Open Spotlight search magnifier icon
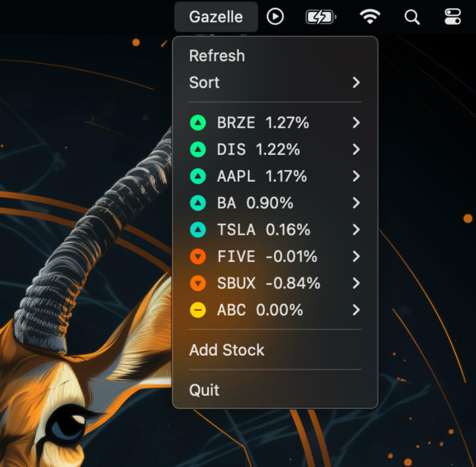Screen dimensions: 476x467 click(x=412, y=17)
